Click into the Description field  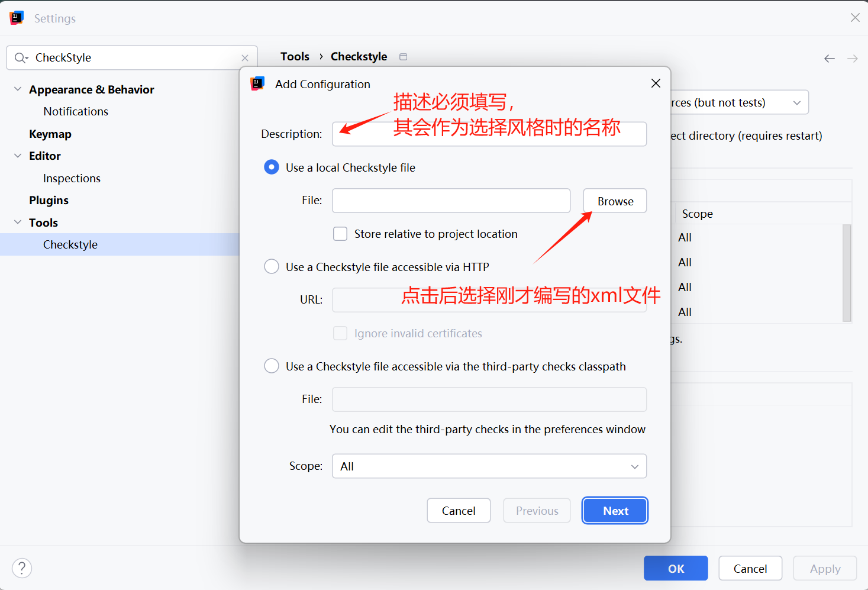[x=489, y=134]
